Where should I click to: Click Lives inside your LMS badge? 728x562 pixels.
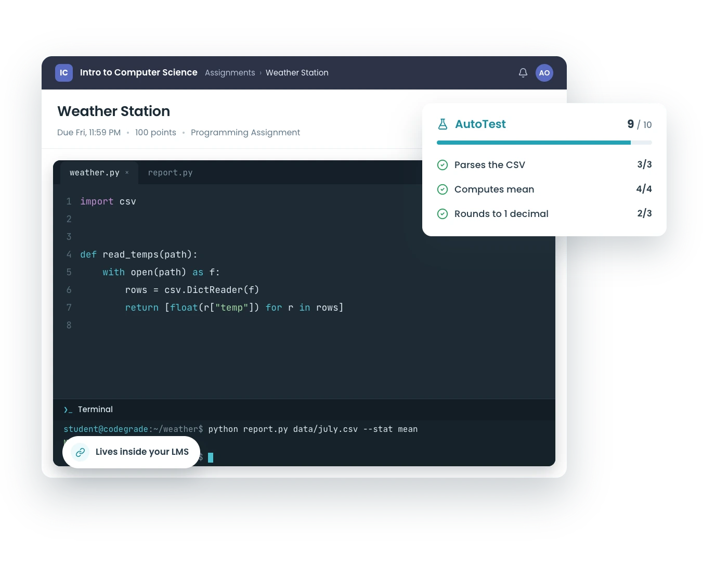[x=131, y=452]
